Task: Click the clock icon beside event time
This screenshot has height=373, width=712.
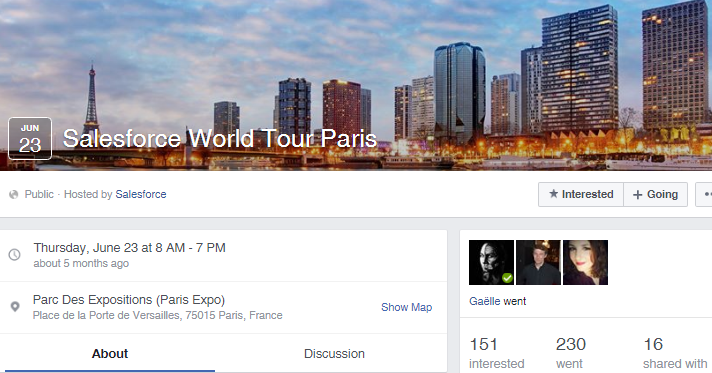Action: point(15,254)
